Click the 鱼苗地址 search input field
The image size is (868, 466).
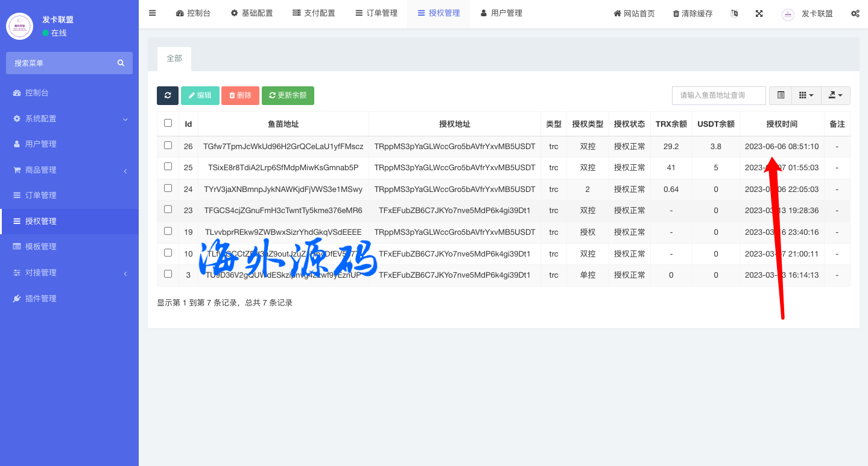tap(718, 95)
